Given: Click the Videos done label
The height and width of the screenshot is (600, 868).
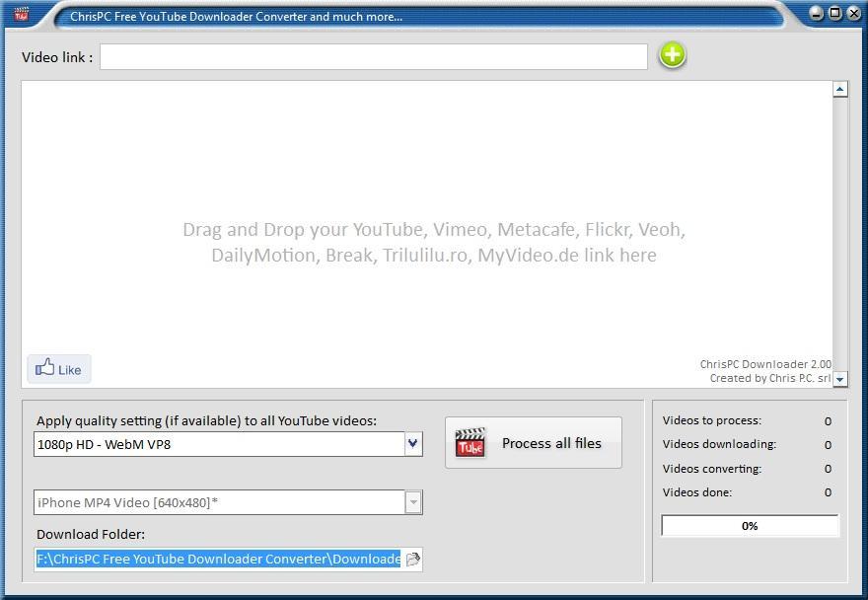Looking at the screenshot, I should pos(697,492).
